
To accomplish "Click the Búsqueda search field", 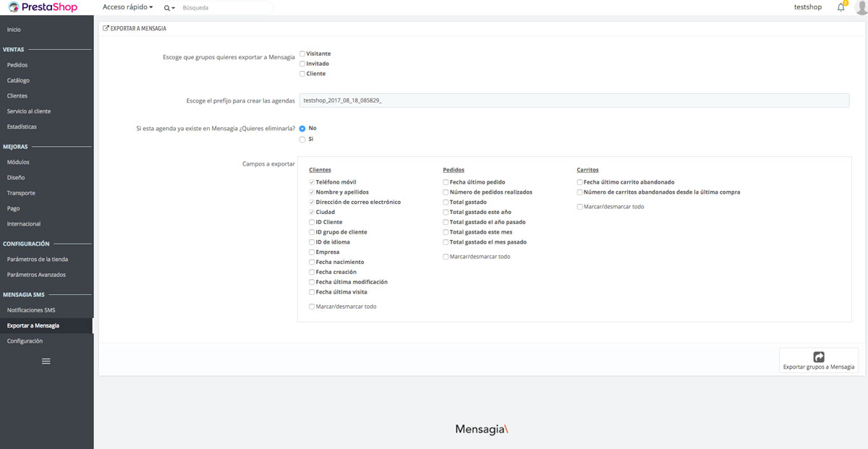I will (224, 8).
